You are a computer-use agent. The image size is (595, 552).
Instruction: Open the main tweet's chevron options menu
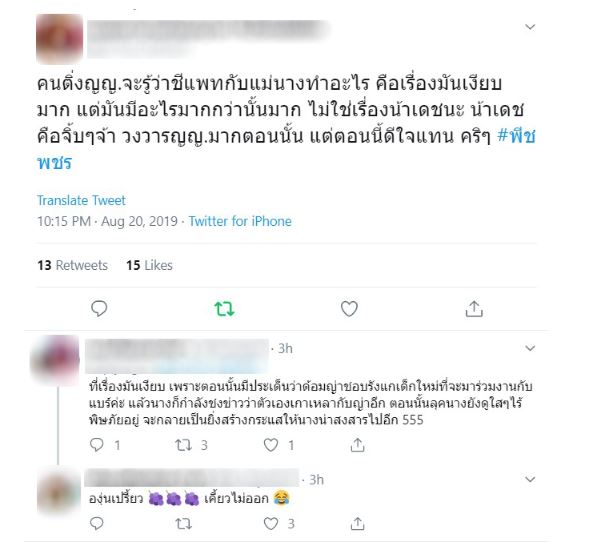point(530,27)
